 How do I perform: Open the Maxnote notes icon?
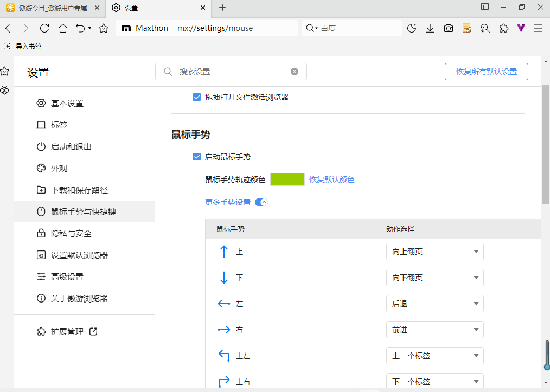(467, 28)
